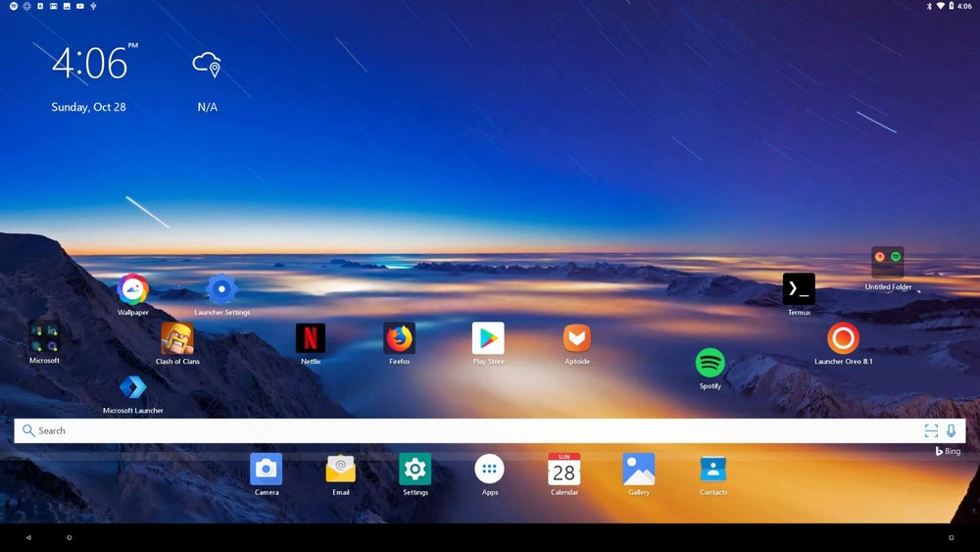Screen dimensions: 980x552
Task: Tap the Wi-Fi status icon
Action: [x=941, y=6]
